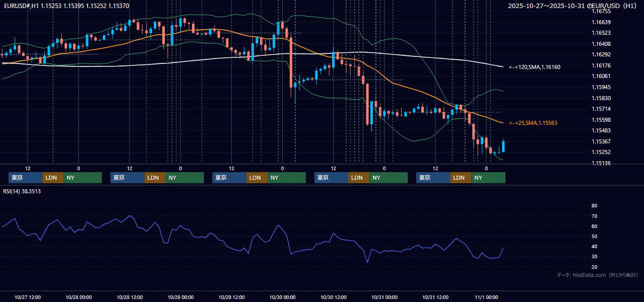The height and width of the screenshot is (302, 644).
Task: Click the 120 SMA 1.16160 label
Action: point(535,67)
